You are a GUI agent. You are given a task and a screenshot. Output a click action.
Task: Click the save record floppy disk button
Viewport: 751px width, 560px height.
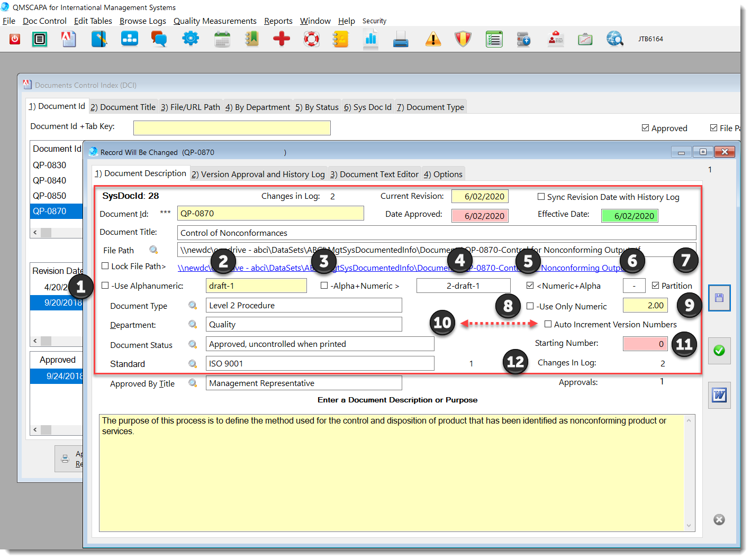pos(719,298)
